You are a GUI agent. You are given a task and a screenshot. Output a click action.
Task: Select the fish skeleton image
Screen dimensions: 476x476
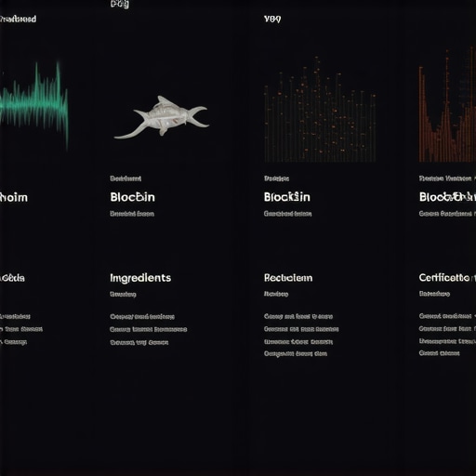162,117
